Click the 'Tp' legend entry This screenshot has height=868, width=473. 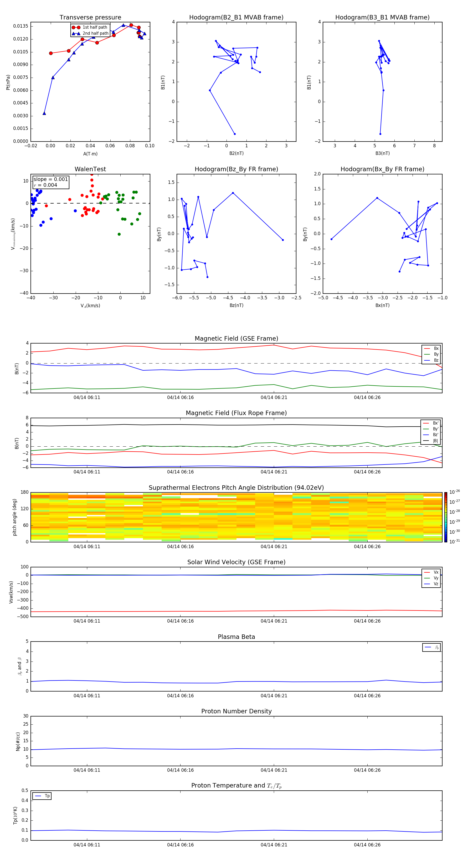(42, 796)
